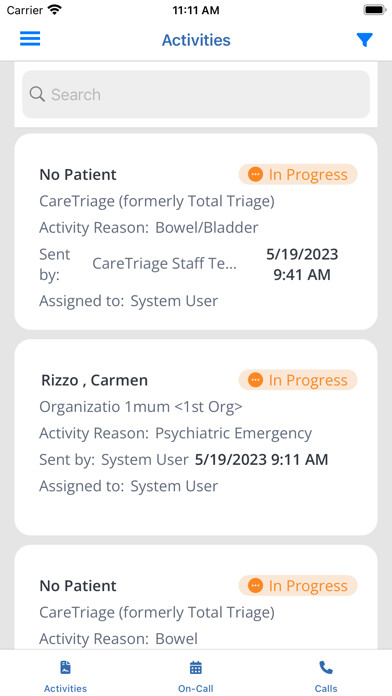Open third activity with reason Bowel
Image resolution: width=392 pixels, height=696 pixels.
click(196, 597)
